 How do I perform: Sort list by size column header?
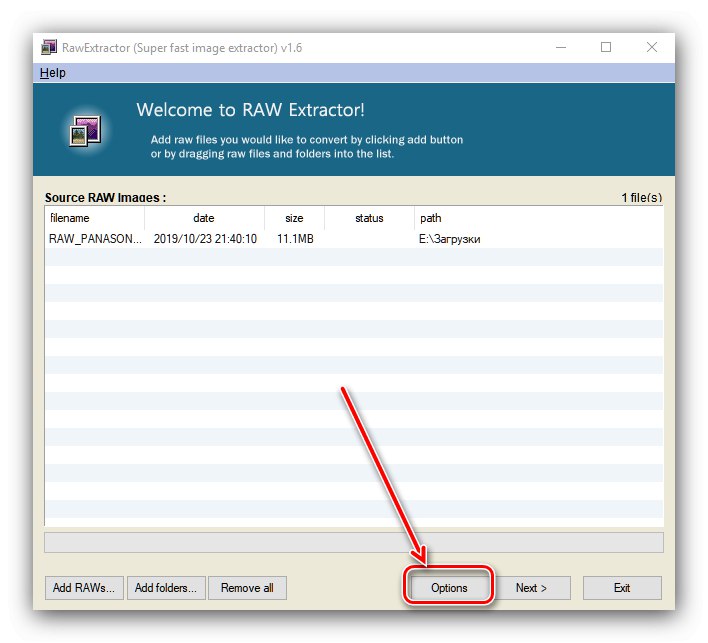coord(294,218)
